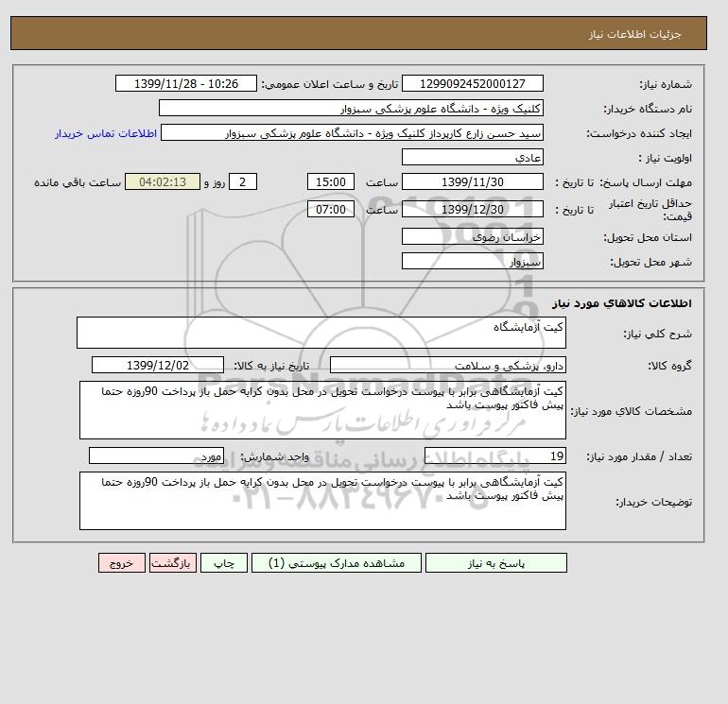This screenshot has width=728, height=704.
Task: Click the buyer organization name field
Action: pyautogui.click(x=351, y=108)
